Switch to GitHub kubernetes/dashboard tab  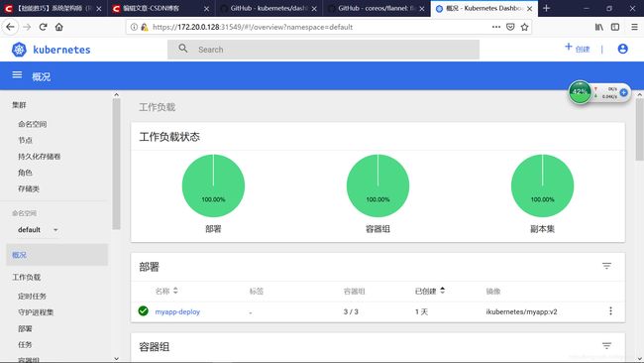coord(269,8)
